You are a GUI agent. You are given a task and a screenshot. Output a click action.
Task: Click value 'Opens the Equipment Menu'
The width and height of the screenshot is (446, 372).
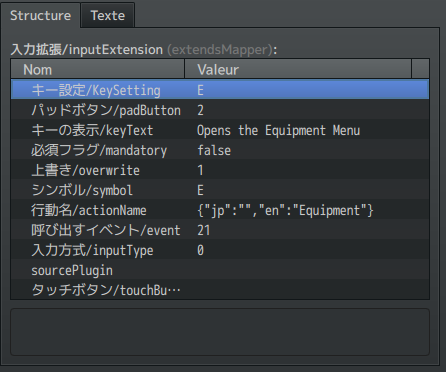(278, 130)
